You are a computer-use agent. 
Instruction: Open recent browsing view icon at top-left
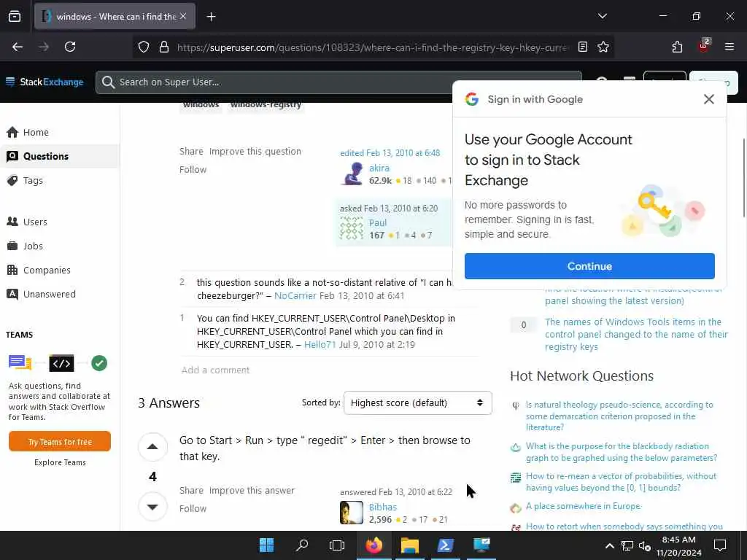point(15,17)
